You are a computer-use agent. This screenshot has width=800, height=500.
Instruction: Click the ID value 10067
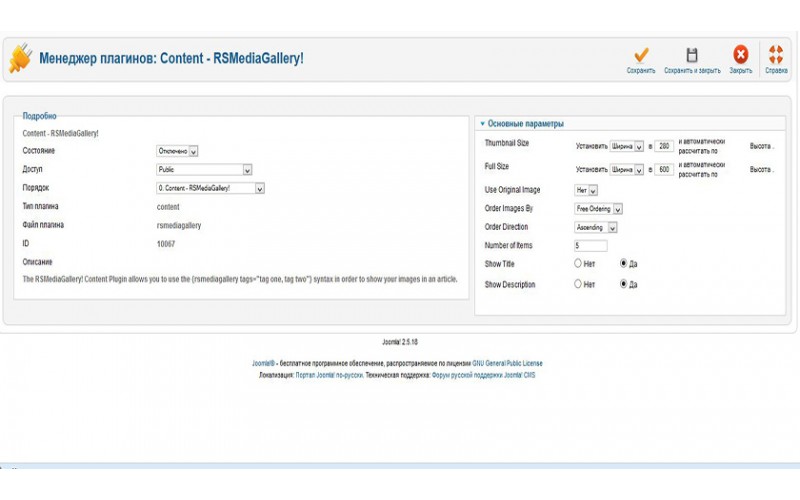pyautogui.click(x=166, y=244)
